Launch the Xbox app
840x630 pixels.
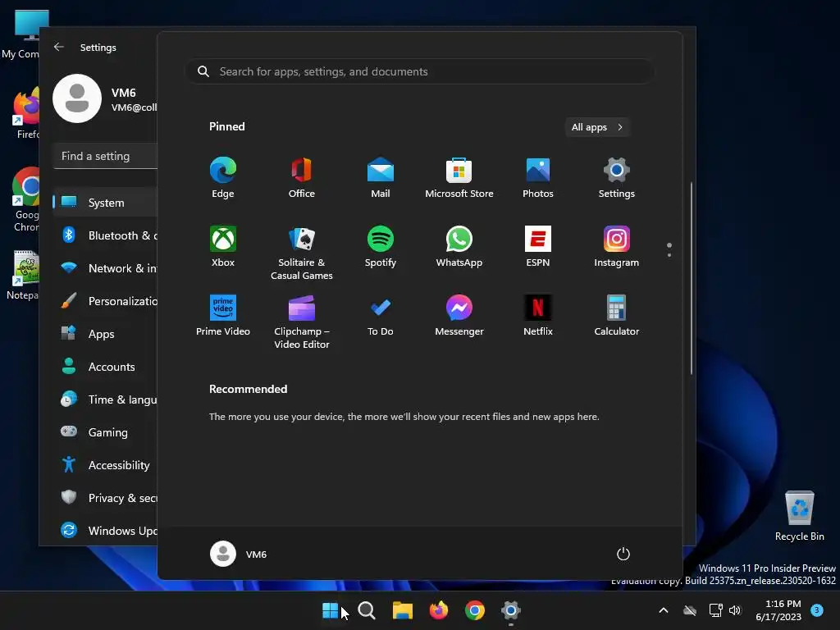(x=223, y=247)
